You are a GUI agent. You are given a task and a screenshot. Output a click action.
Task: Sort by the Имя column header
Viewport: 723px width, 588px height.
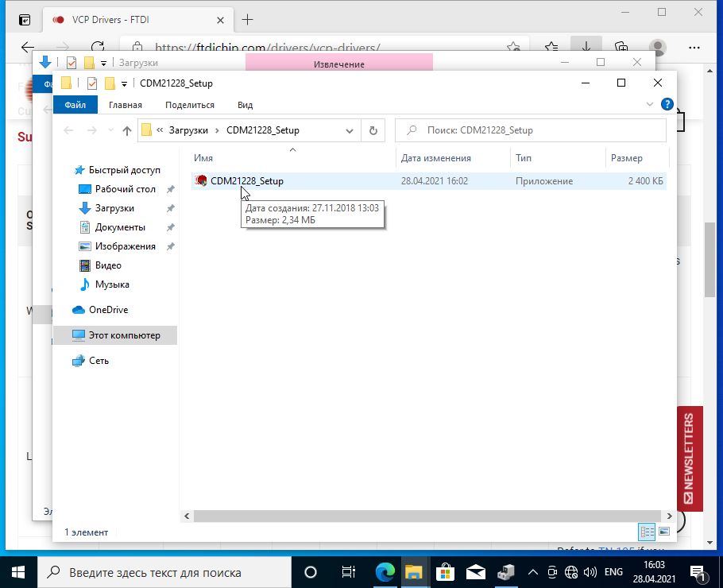(x=203, y=158)
